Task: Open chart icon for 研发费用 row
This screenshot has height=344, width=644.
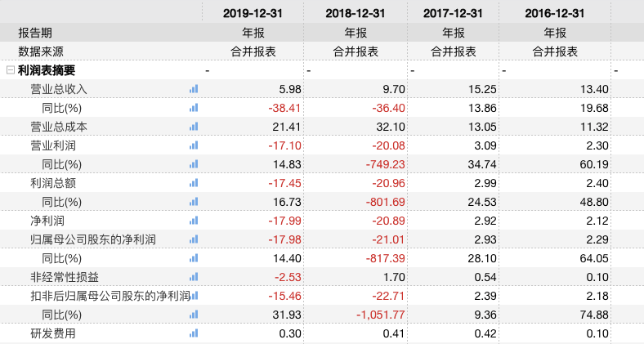Action: [194, 333]
